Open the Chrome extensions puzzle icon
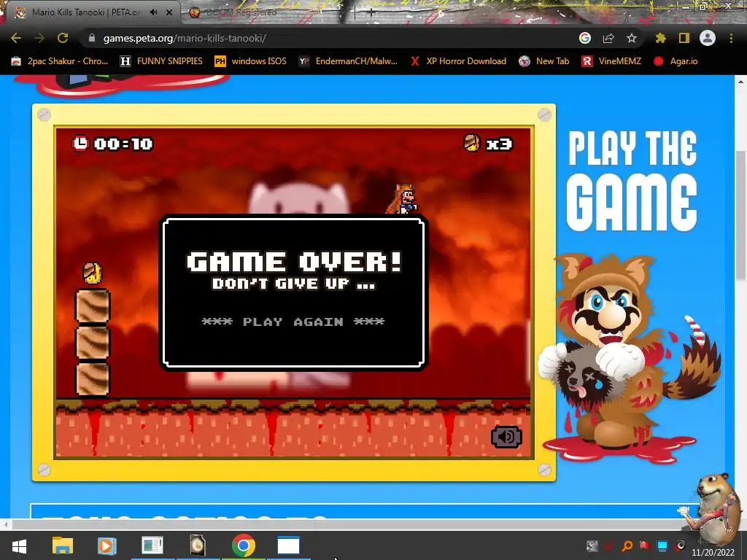Viewport: 747px width, 560px height. point(660,38)
